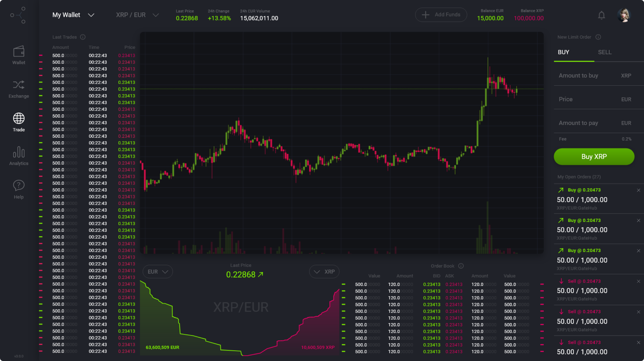
Task: View the Last Trades info tooltip
Action: tap(83, 37)
